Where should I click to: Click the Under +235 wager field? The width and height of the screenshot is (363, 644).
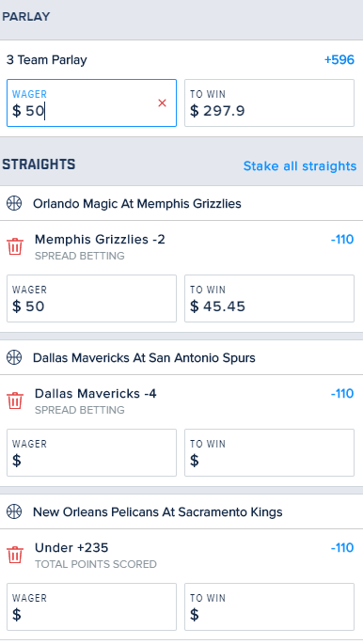(91, 606)
